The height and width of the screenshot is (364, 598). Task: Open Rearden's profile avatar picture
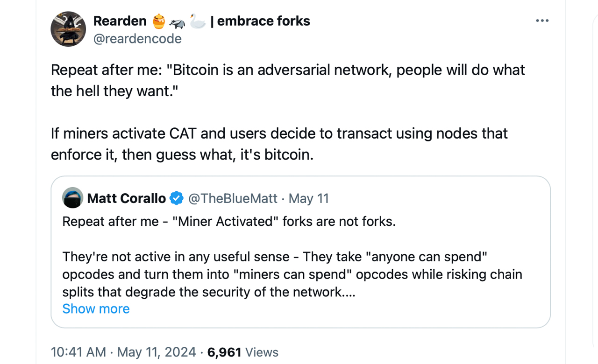coord(68,29)
